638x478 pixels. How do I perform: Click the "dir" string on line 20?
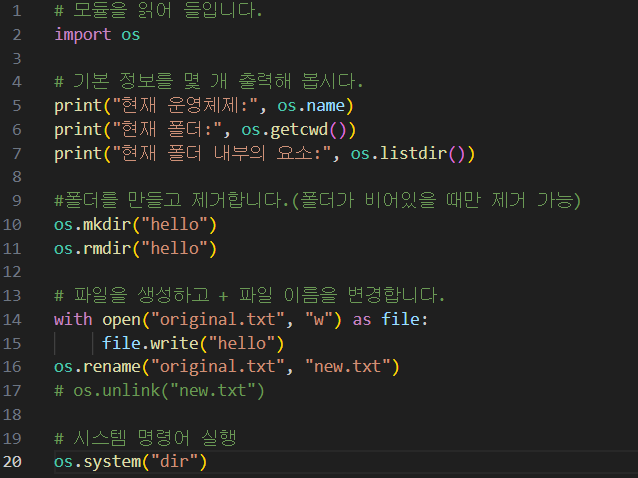pyautogui.click(x=175, y=462)
